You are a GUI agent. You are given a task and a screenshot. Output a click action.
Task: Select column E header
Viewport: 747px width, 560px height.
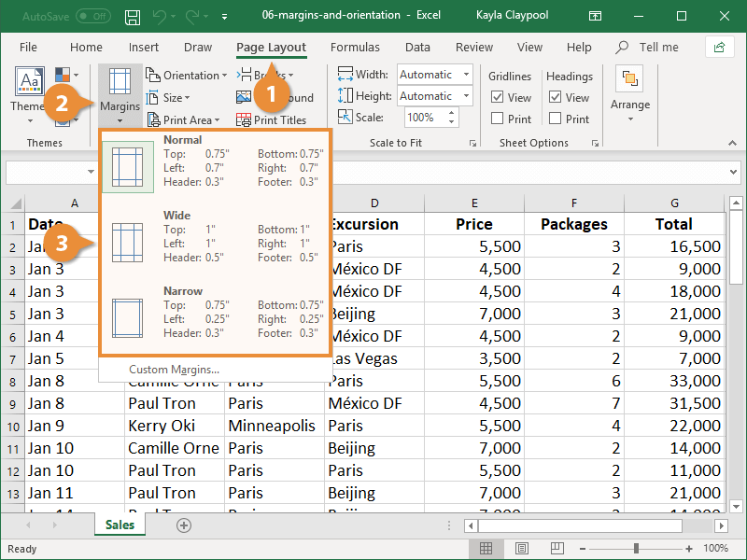tap(474, 203)
